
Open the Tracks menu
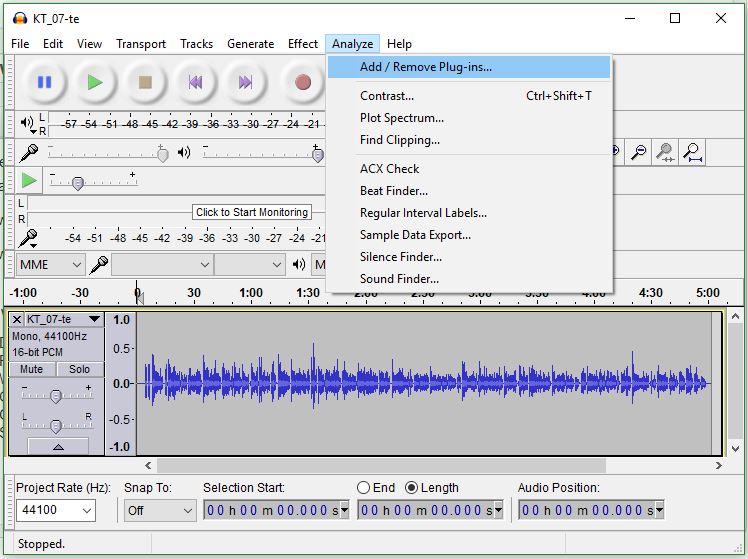pyautogui.click(x=197, y=44)
